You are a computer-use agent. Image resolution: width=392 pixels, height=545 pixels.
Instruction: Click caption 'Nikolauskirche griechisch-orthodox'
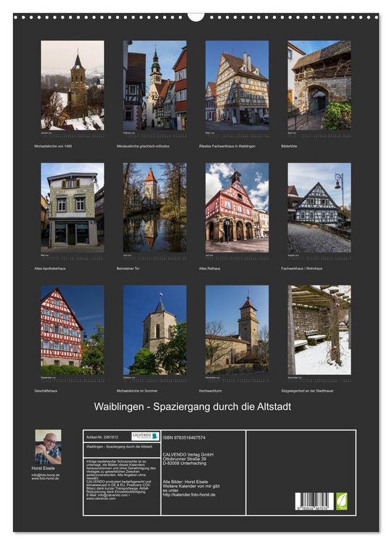(x=143, y=146)
